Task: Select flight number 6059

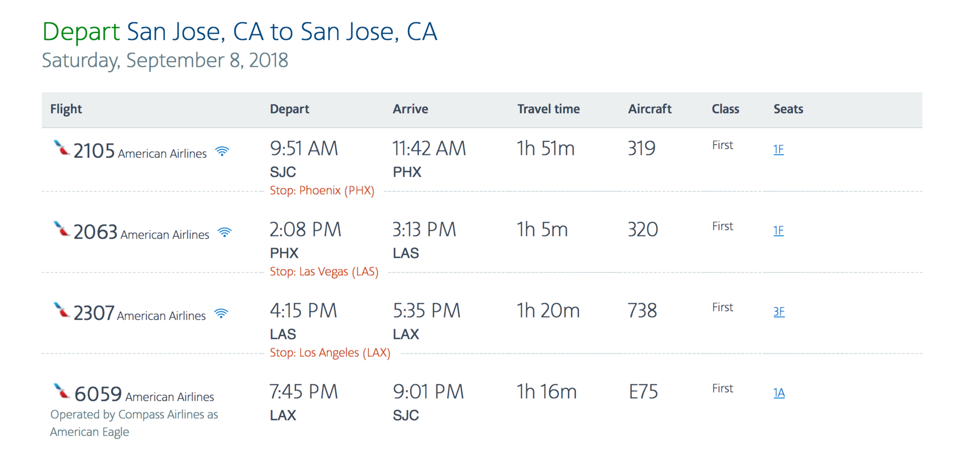Action: tap(98, 394)
